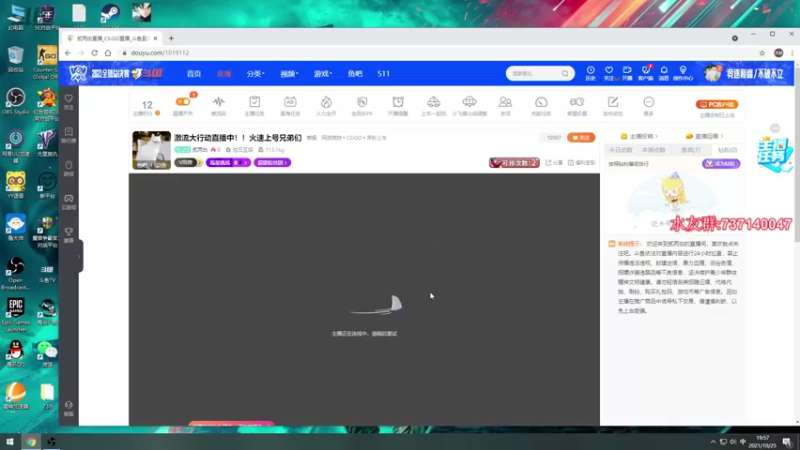The width and height of the screenshot is (800, 450).
Task: Click the UFO airship icon in toolbar
Action: pos(469,102)
